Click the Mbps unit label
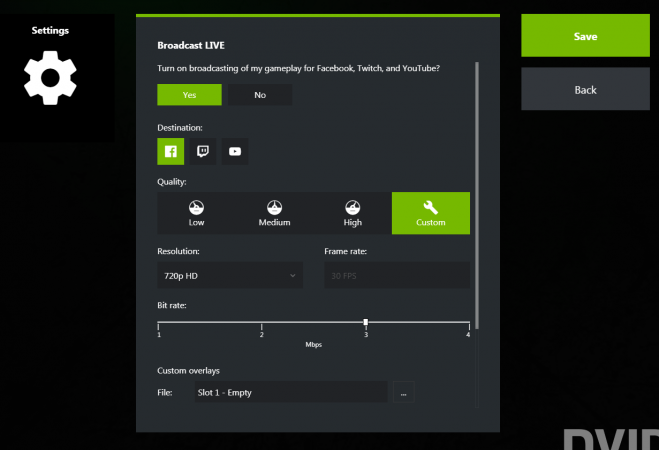This screenshot has width=659, height=450. tap(314, 345)
